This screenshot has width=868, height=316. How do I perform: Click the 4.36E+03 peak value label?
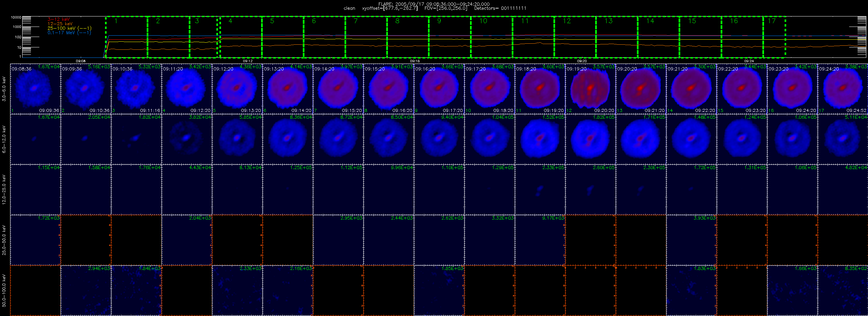pos(250,67)
